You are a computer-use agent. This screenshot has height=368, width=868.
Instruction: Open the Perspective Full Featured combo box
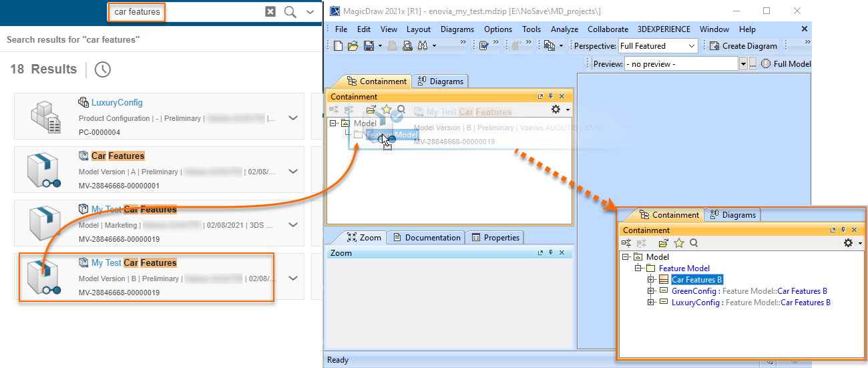tap(658, 45)
